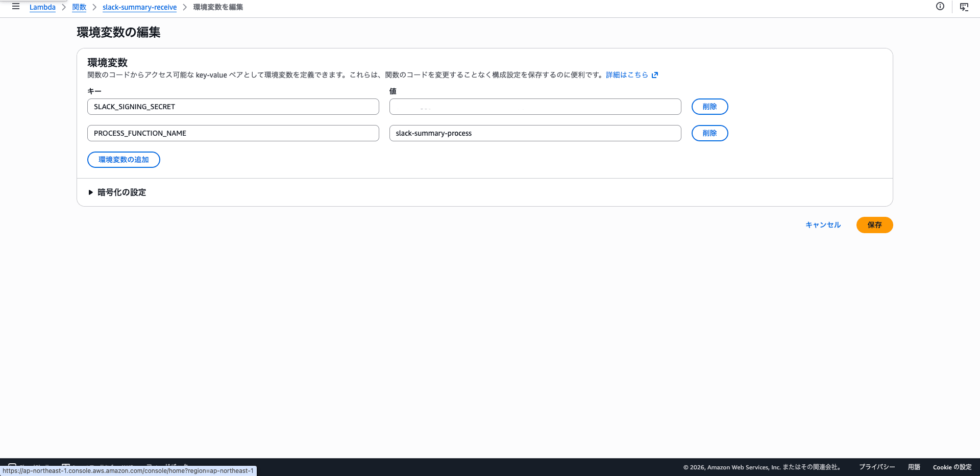The width and height of the screenshot is (980, 476).
Task: Open the hamburger navigation menu
Action: coord(16,7)
